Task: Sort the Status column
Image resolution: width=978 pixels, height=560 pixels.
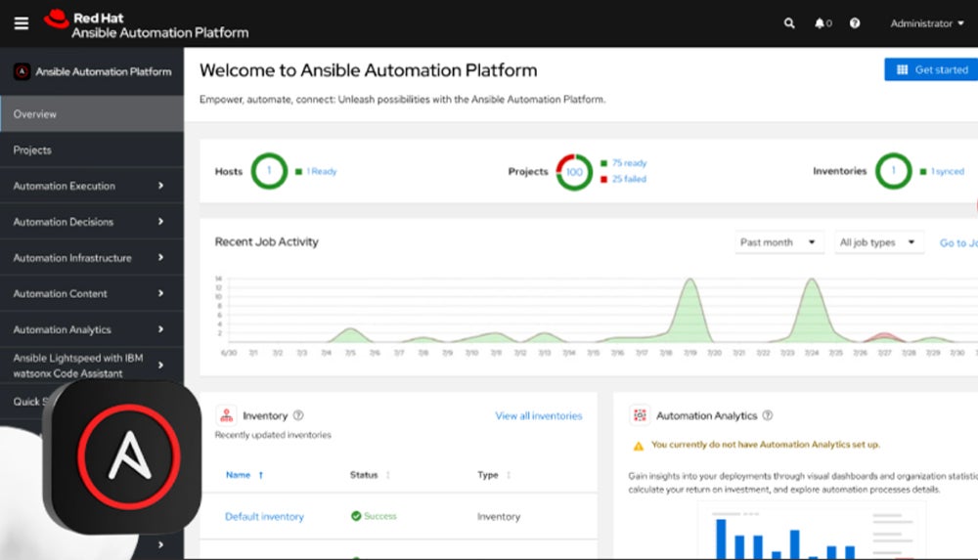Action: click(388, 475)
